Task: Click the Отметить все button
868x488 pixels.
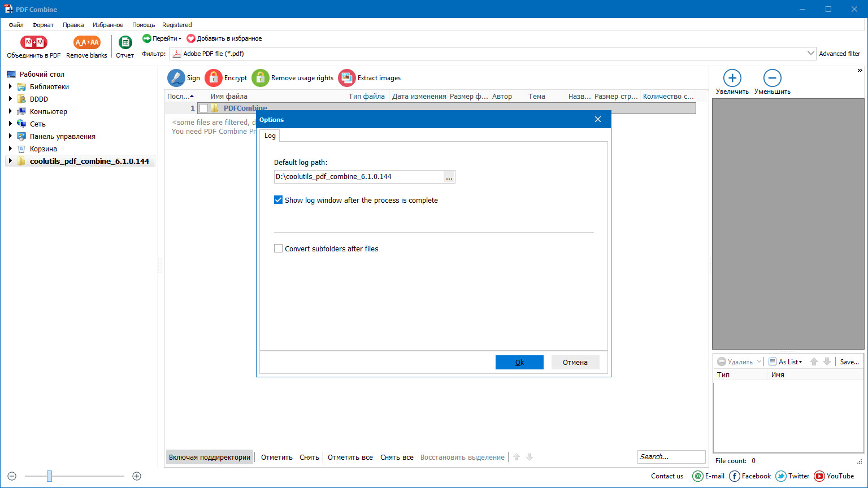Action: [350, 457]
